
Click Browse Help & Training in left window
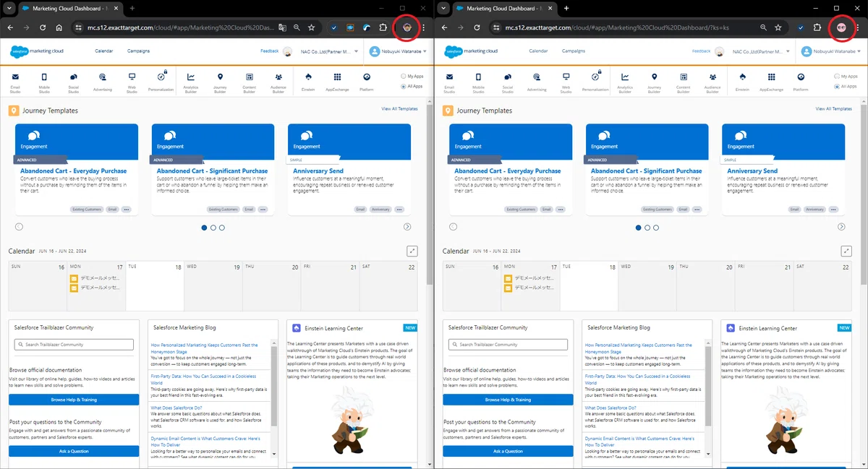click(x=74, y=400)
